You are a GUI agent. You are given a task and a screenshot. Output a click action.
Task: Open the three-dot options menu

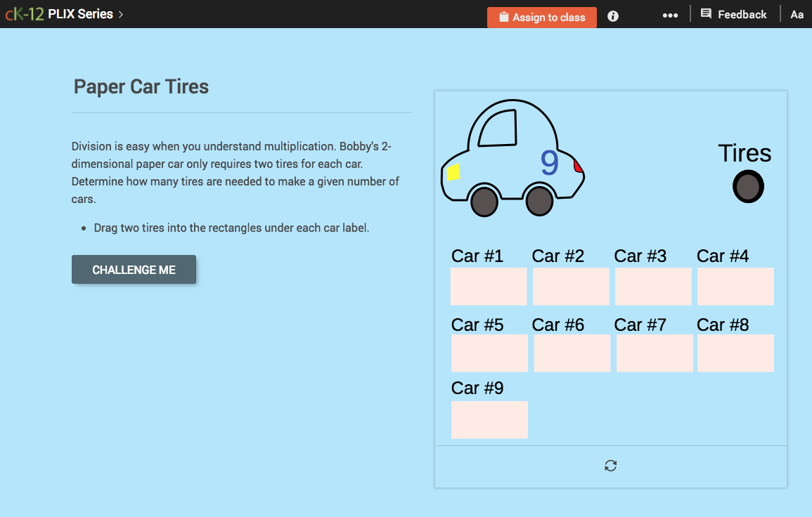[x=670, y=15]
